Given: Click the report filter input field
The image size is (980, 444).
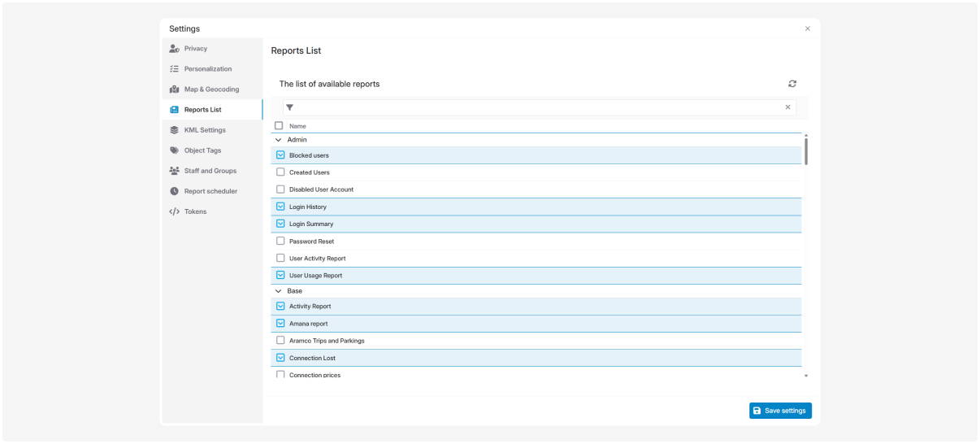Looking at the screenshot, I should (536, 107).
